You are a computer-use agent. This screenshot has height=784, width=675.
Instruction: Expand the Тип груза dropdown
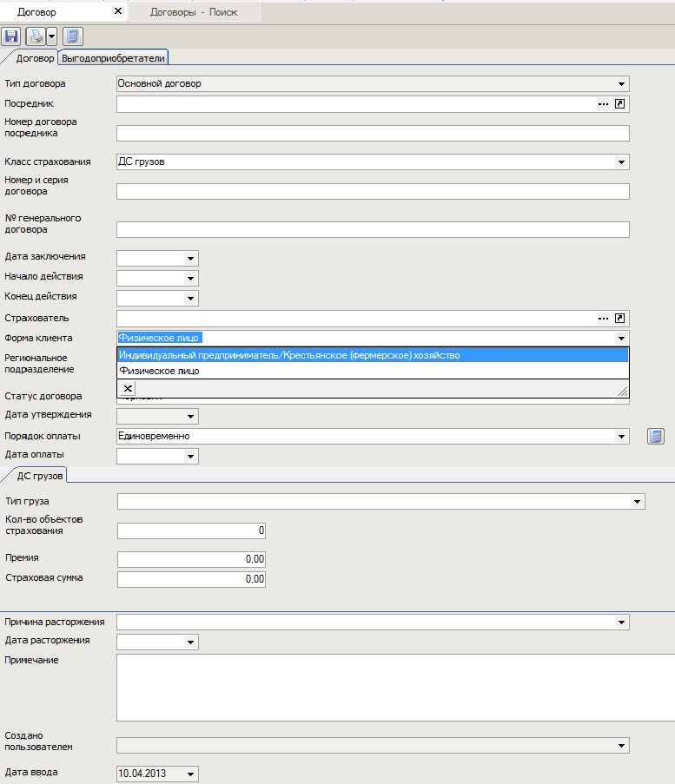point(637,502)
